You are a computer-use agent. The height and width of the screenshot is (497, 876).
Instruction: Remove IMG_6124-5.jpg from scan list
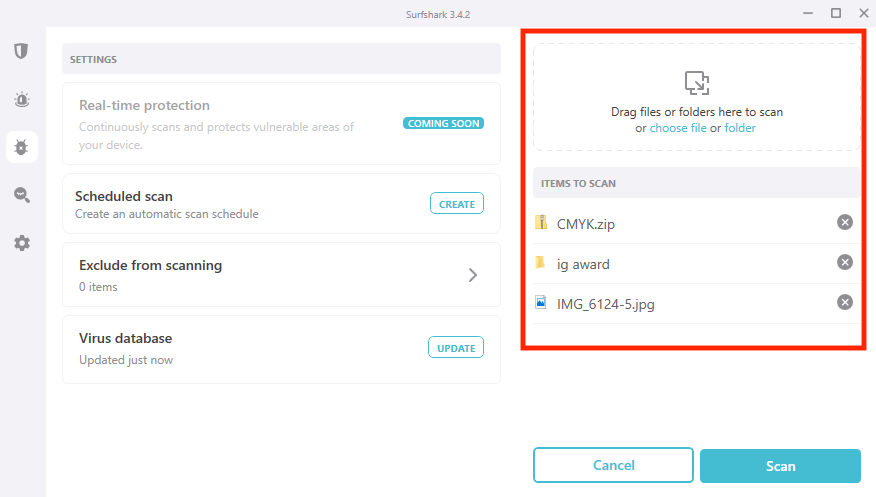point(845,302)
